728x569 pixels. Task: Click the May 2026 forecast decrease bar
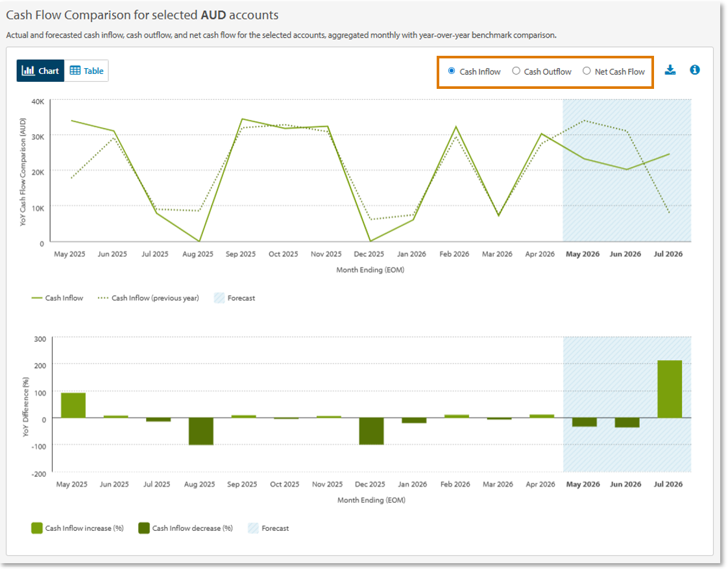585,422
